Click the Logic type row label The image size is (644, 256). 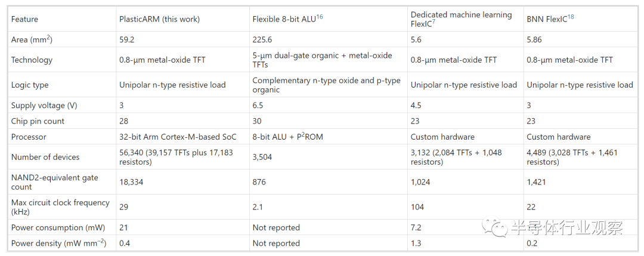click(x=30, y=85)
